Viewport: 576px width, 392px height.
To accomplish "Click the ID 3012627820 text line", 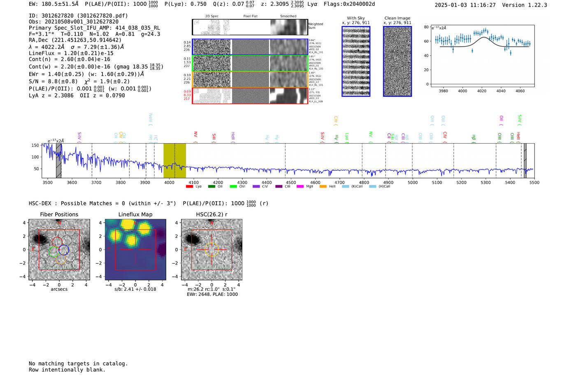I will point(78,16).
